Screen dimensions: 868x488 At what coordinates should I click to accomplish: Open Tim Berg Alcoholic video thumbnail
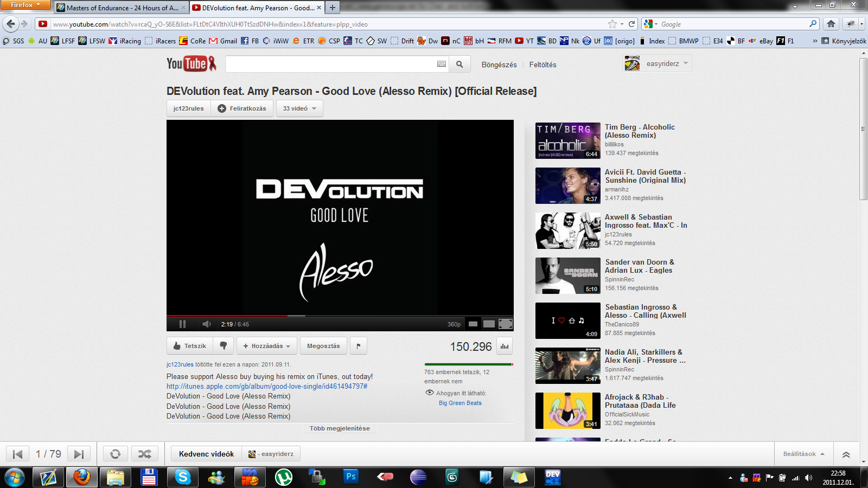pos(567,140)
